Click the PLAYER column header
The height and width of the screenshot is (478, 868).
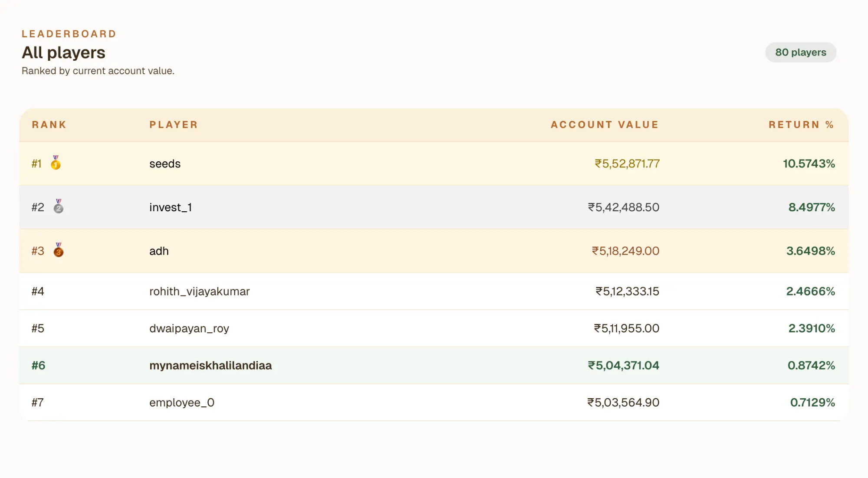(x=174, y=125)
